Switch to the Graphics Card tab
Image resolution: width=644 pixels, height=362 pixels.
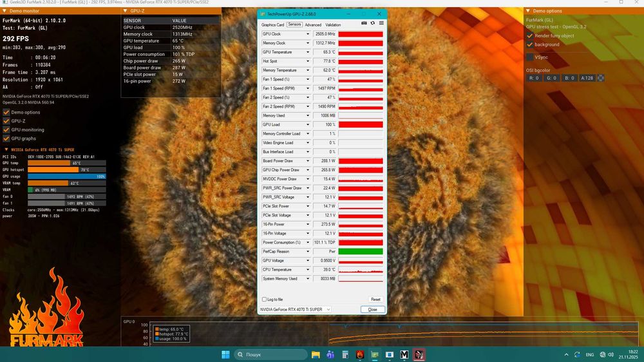(x=272, y=24)
